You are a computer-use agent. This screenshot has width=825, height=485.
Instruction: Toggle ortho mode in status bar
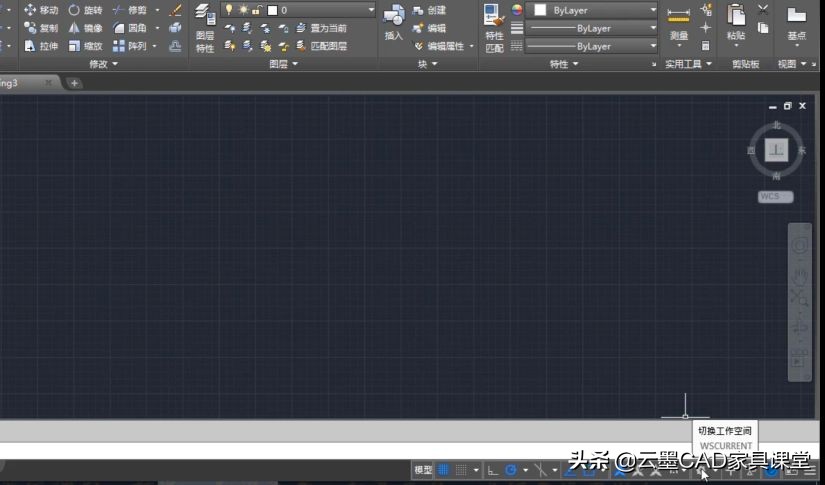(493, 470)
